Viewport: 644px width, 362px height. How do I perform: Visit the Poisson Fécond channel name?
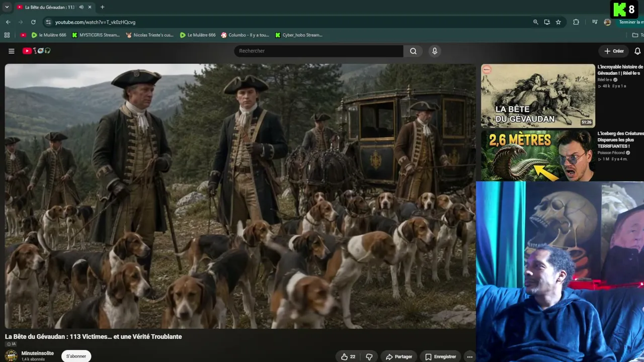(611, 152)
